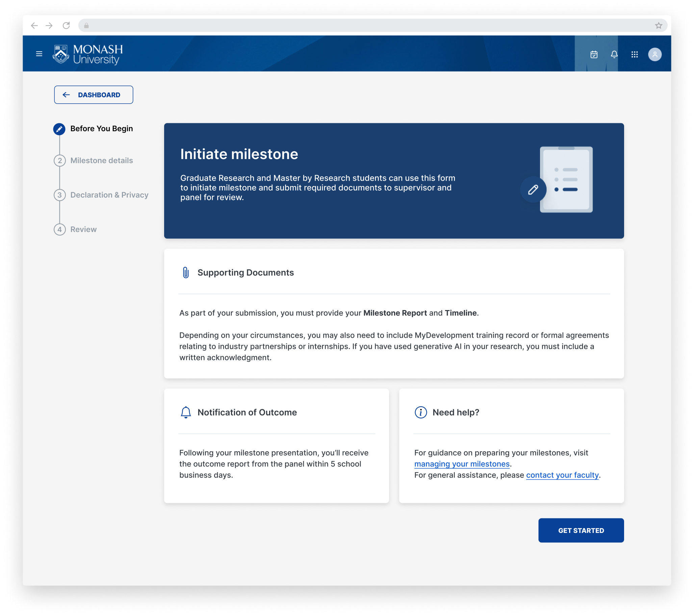Click the profile avatar icon
Viewport: 694px width, 616px height.
tap(655, 54)
